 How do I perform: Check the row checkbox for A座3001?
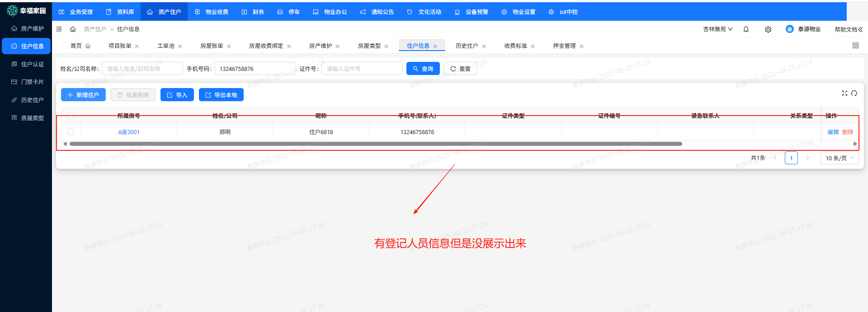coord(71,132)
